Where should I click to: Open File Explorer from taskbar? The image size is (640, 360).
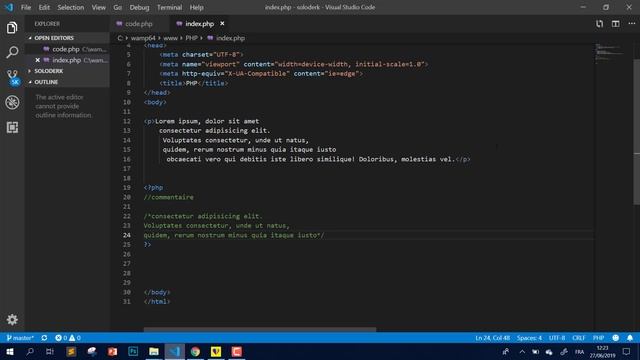tap(154, 352)
